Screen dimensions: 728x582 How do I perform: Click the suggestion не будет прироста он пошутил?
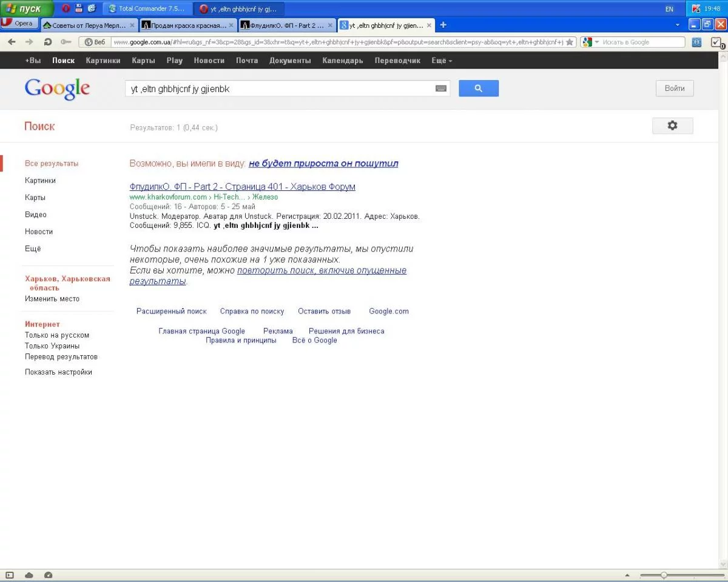coord(323,164)
